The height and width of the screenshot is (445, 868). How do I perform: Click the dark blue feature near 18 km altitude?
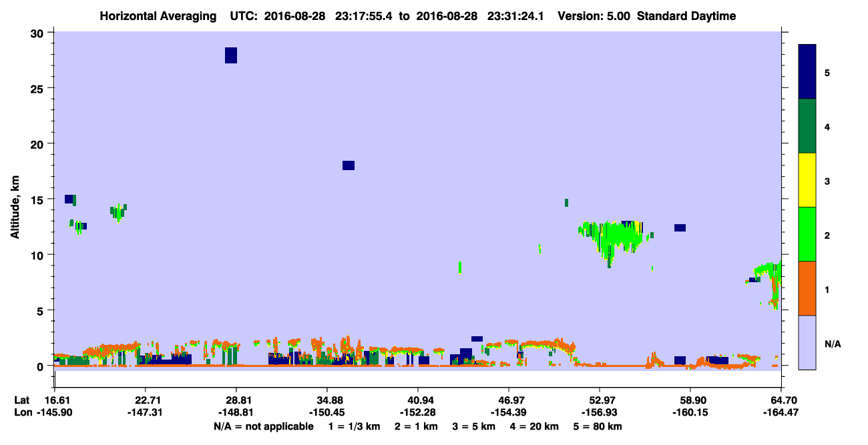pyautogui.click(x=349, y=165)
